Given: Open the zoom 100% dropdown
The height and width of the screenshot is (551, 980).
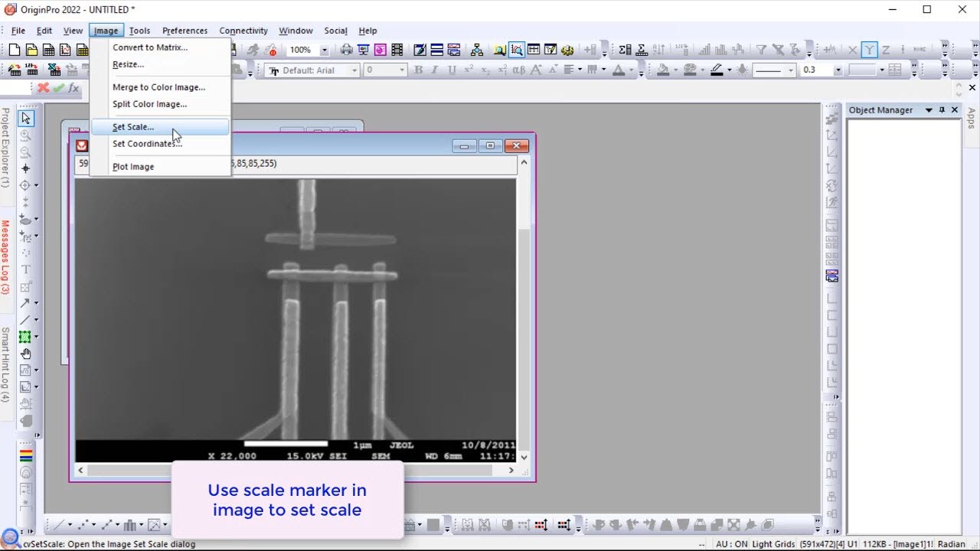Looking at the screenshot, I should [324, 50].
